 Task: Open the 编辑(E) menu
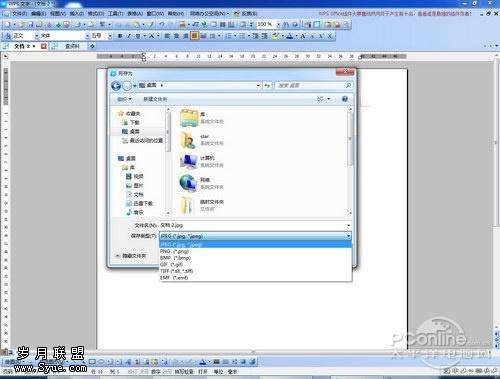[38, 14]
